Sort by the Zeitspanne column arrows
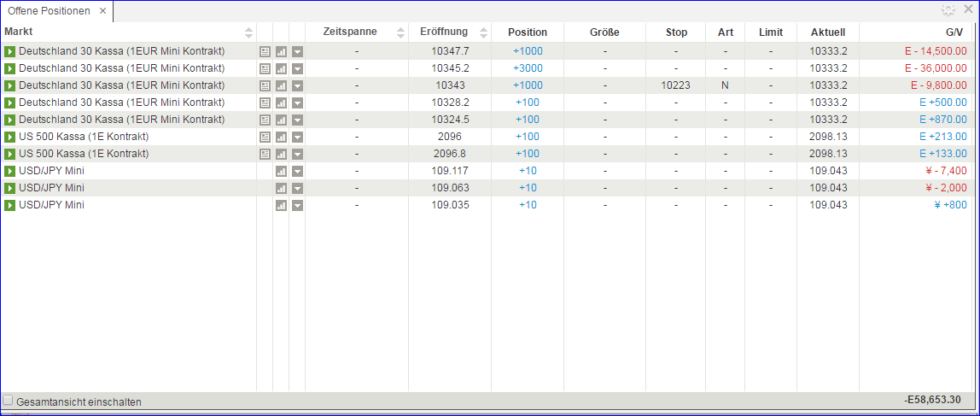Screen dimensions: 980x416 tap(400, 32)
